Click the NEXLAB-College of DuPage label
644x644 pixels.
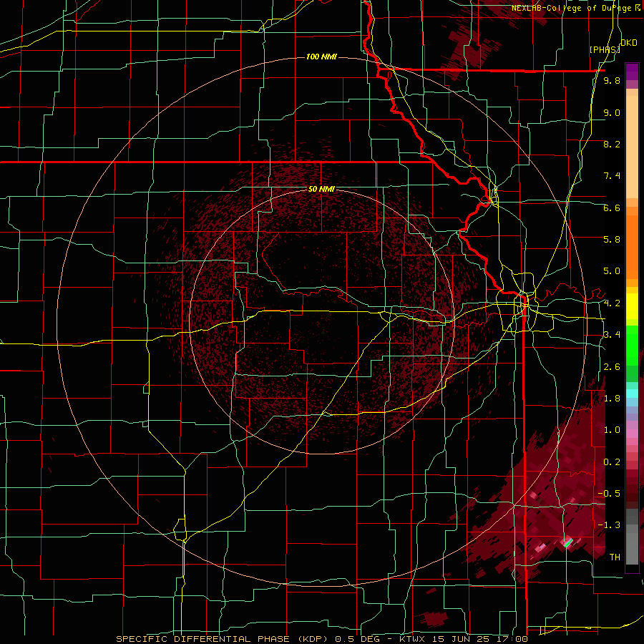(575, 8)
